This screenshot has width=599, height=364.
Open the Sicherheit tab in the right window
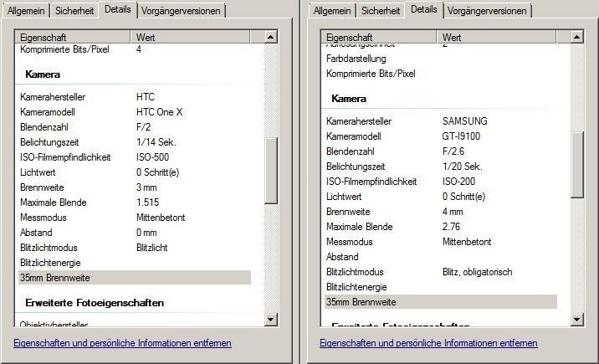click(381, 11)
